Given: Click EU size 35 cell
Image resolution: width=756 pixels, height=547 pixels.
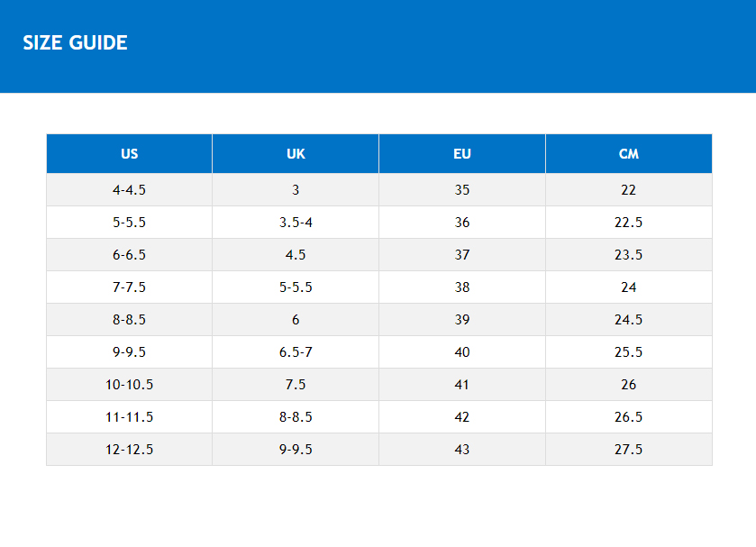Looking at the screenshot, I should tap(462, 190).
